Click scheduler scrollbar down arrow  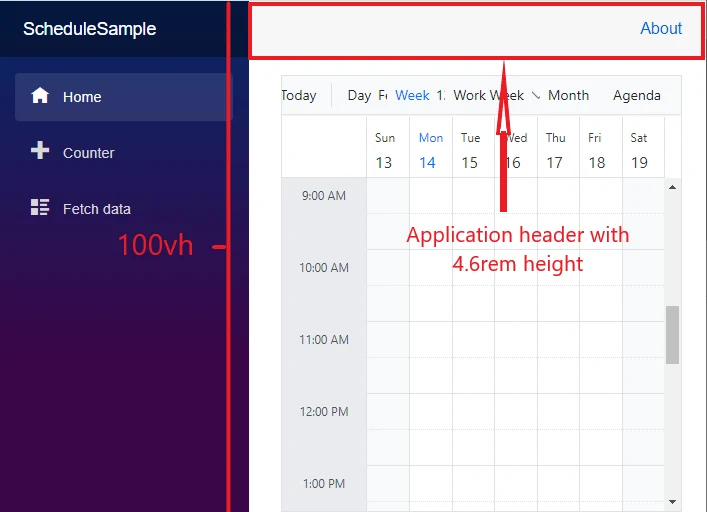pyautogui.click(x=672, y=502)
